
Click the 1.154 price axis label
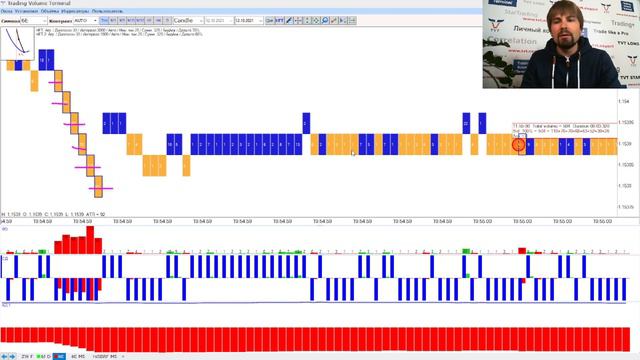pyautogui.click(x=624, y=101)
